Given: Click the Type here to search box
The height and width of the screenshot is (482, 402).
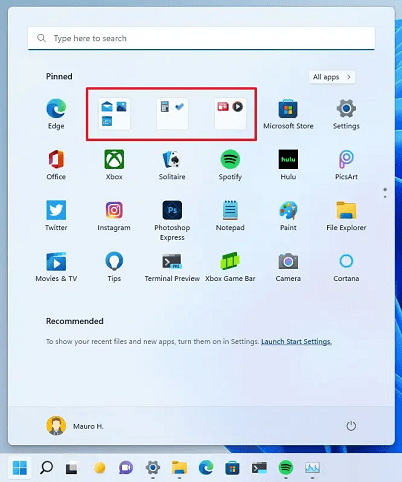Looking at the screenshot, I should point(201,38).
